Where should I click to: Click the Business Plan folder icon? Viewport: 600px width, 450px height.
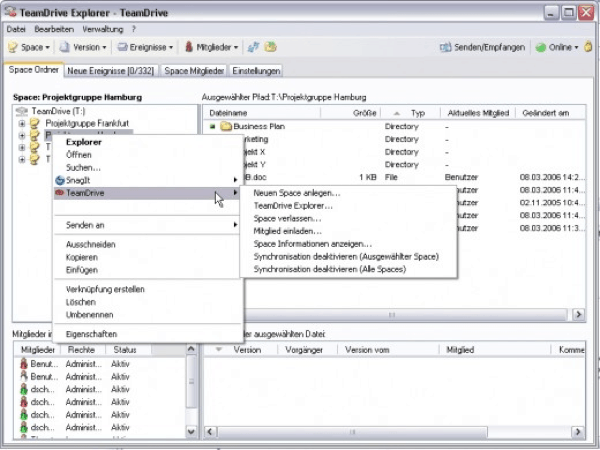click(225, 127)
